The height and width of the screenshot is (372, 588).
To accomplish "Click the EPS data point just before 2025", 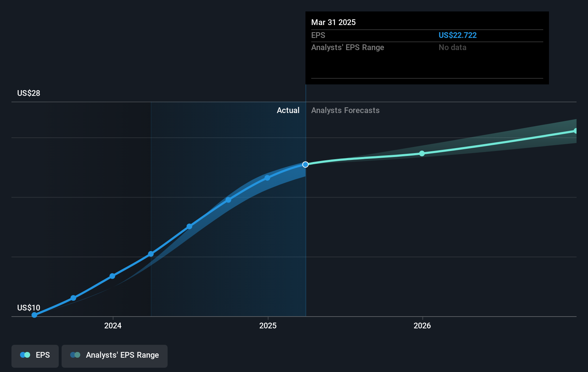I will [x=268, y=178].
